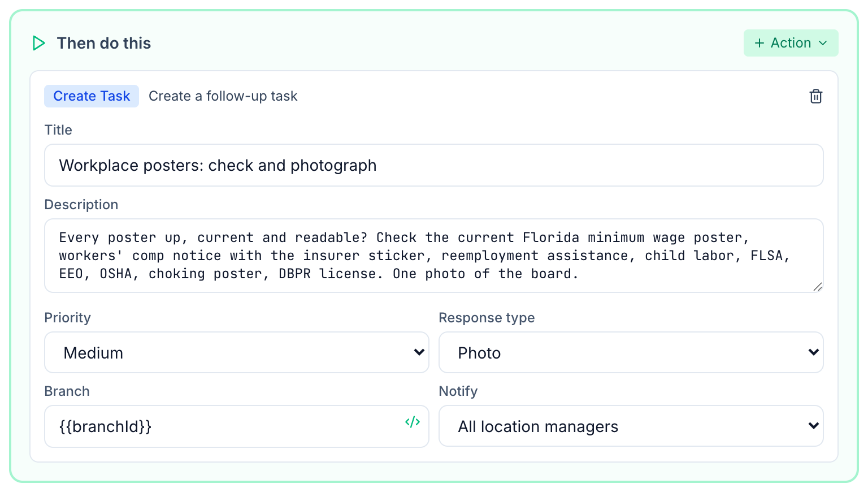
Task: Focus the Title input field
Action: pos(434,165)
